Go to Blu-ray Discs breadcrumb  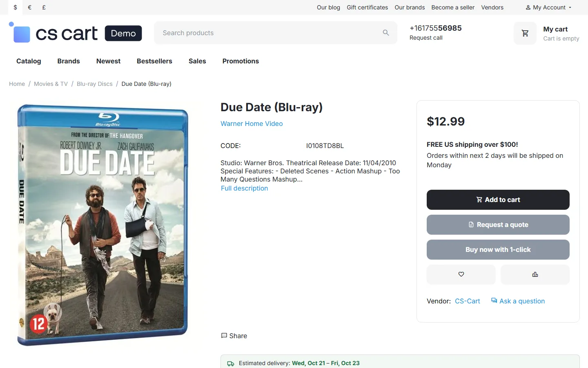(x=95, y=84)
